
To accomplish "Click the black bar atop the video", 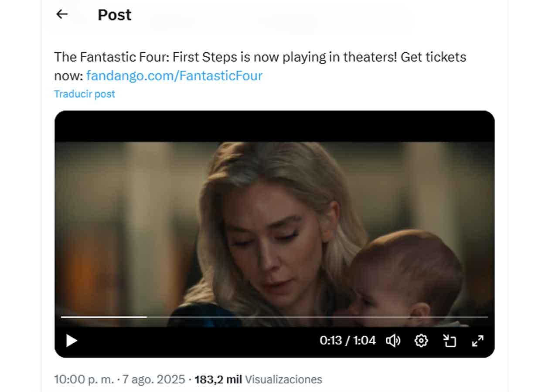I will click(x=275, y=126).
